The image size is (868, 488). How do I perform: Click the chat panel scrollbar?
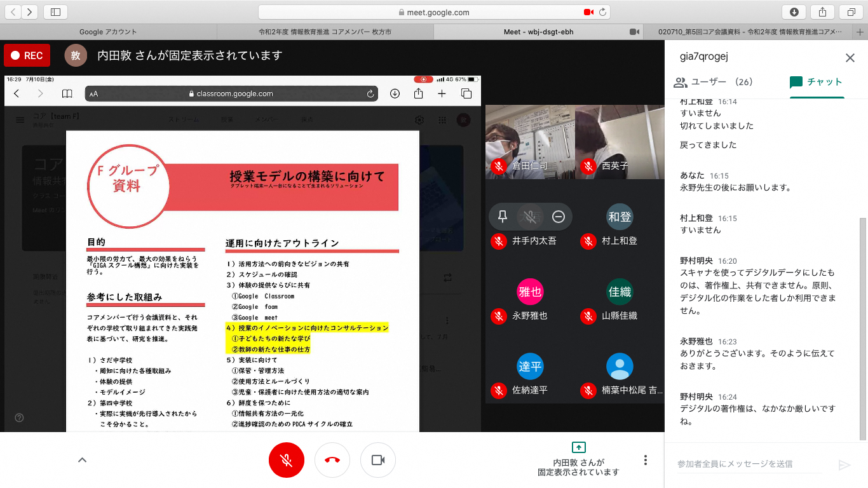pyautogui.click(x=862, y=329)
